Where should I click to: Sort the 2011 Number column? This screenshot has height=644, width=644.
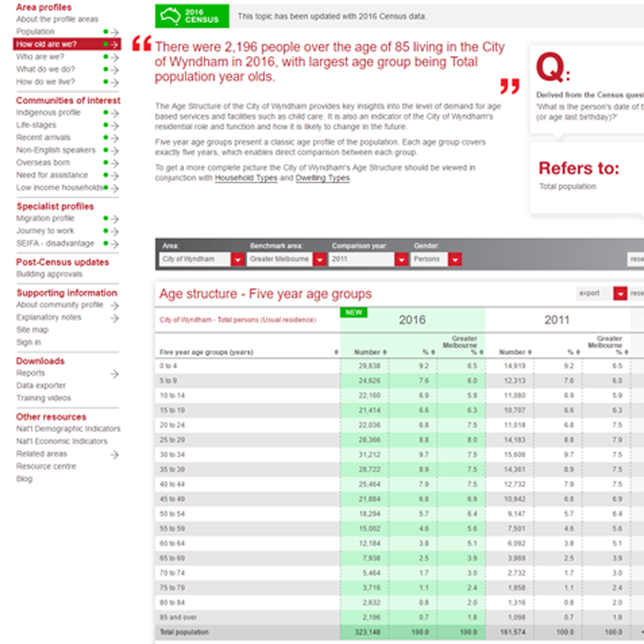(x=530, y=352)
